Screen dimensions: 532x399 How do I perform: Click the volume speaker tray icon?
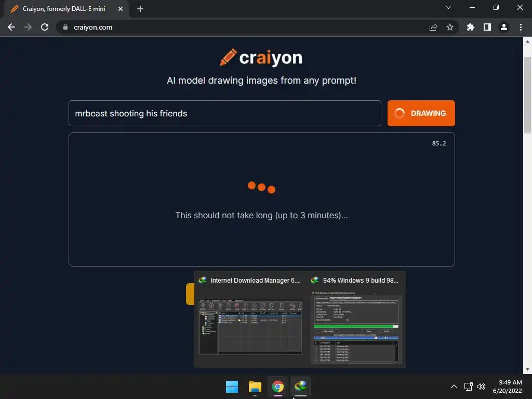pyautogui.click(x=481, y=387)
